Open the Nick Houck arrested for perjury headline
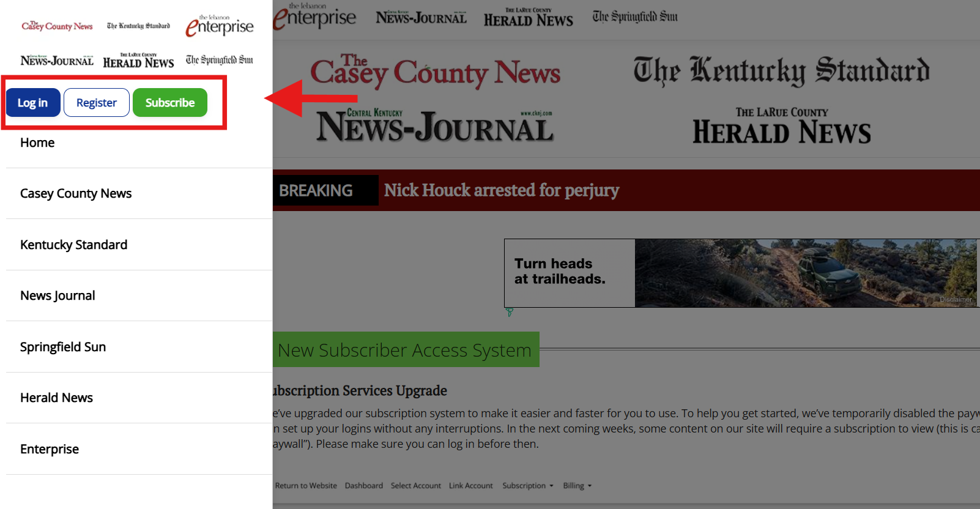This screenshot has width=980, height=509. pos(502,190)
